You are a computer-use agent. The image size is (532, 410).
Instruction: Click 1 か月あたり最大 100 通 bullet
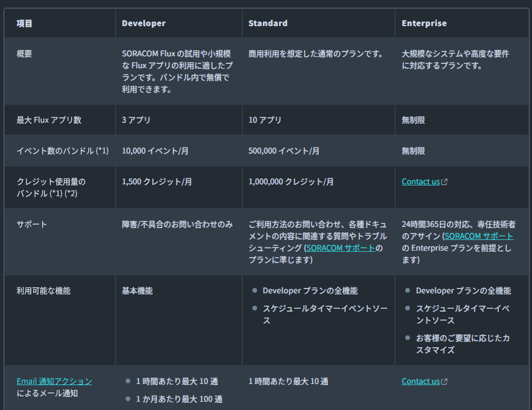click(x=179, y=399)
